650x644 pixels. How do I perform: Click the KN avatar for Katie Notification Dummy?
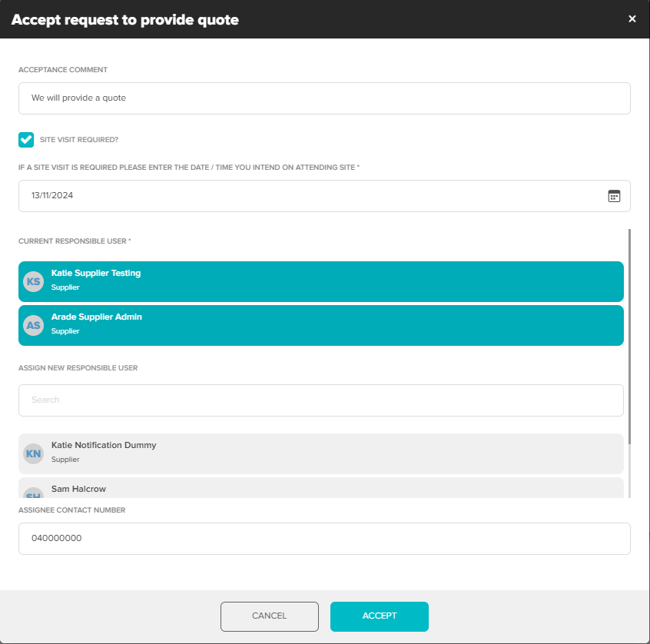(x=33, y=454)
